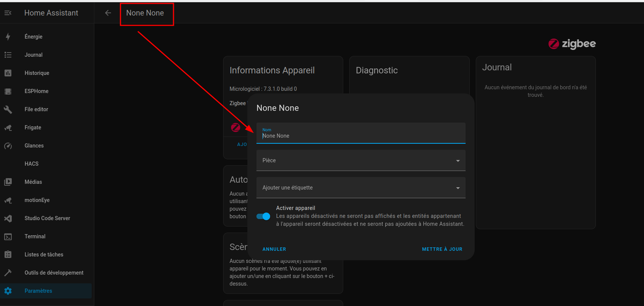Open Médias in the sidebar
This screenshot has height=306, width=644.
46,182
